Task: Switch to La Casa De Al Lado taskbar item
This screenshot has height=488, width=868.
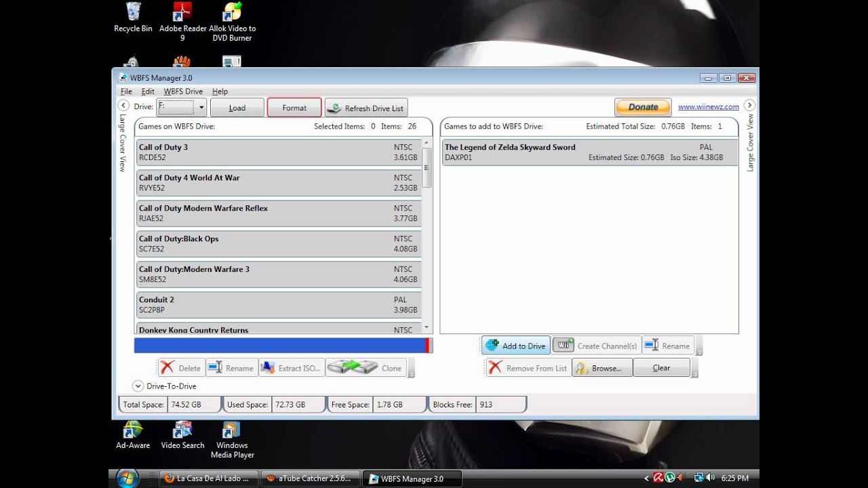Action: (x=209, y=479)
